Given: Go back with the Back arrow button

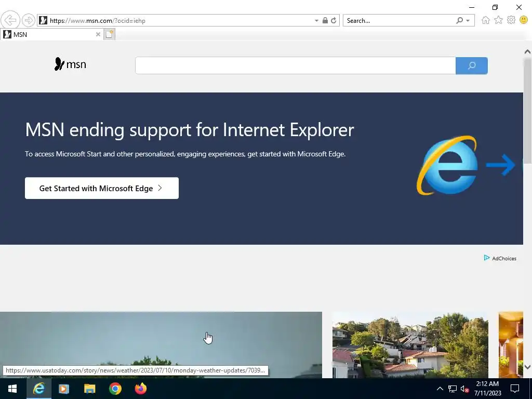Looking at the screenshot, I should coord(10,20).
